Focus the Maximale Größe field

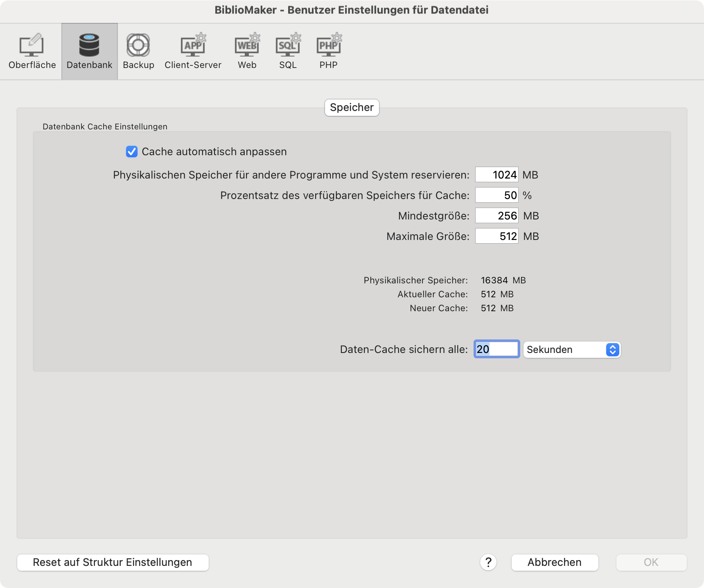coord(496,236)
